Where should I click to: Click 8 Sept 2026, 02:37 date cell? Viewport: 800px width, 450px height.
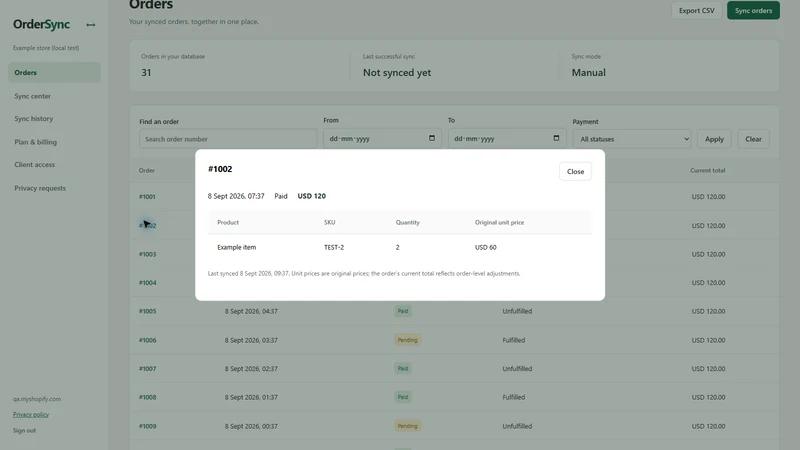click(251, 368)
